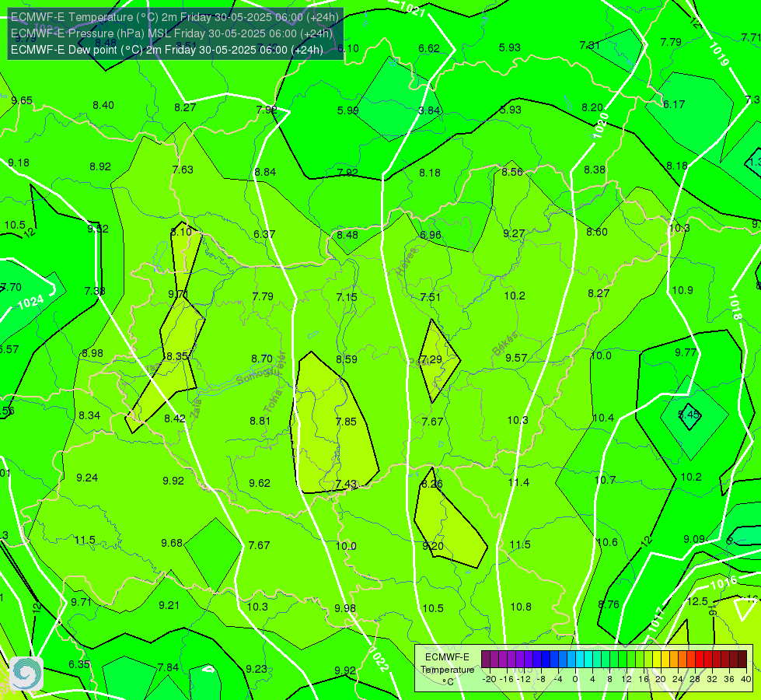Click the 8.26 grid value
Image resolution: width=761 pixels, height=700 pixels.
[x=432, y=485]
